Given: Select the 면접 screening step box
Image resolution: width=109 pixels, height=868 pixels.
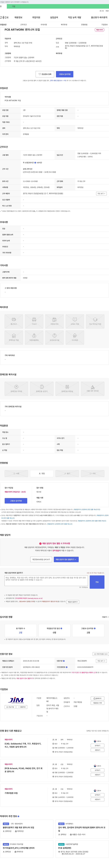Looking at the screenshot, I should coord(42,473).
